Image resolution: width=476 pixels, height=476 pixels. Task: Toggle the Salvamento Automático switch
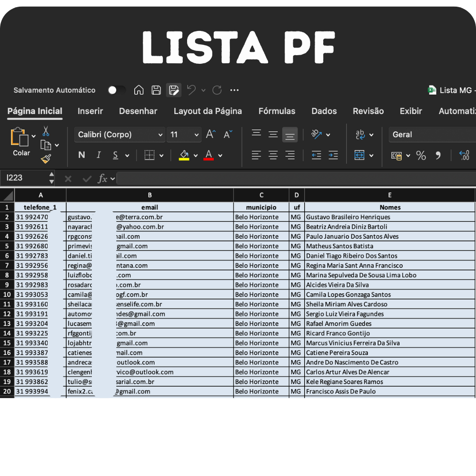click(116, 90)
